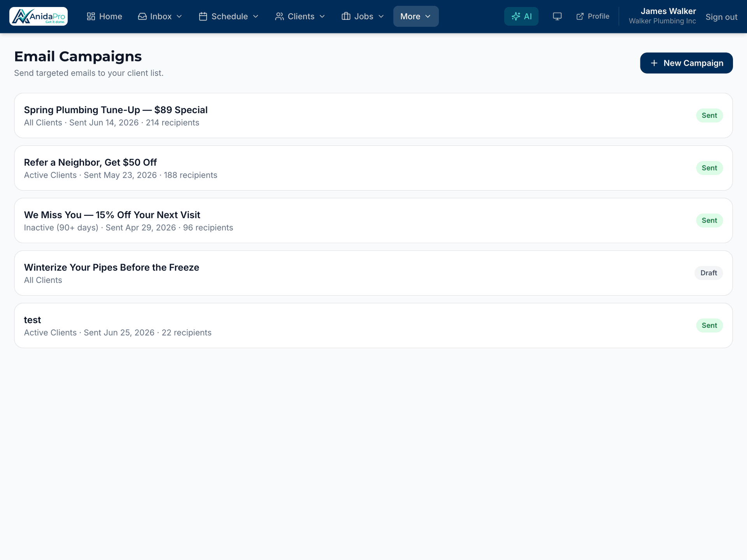Click the Schedule calendar icon

203,16
